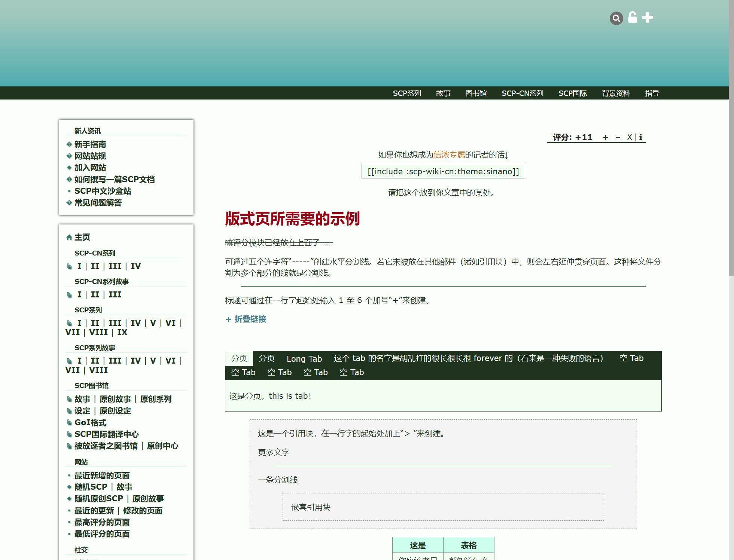Image resolution: width=734 pixels, height=560 pixels.
Task: Open the 背景资料 top navigation menu
Action: coord(616,93)
